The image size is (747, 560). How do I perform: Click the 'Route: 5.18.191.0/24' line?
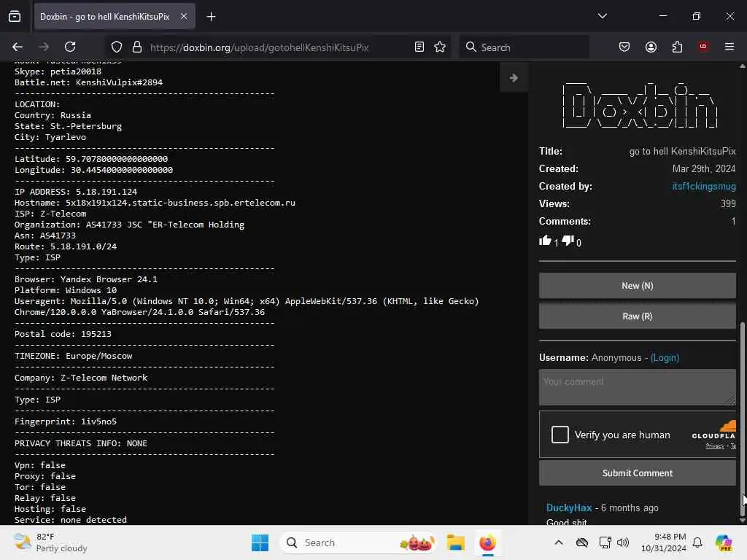[65, 246]
